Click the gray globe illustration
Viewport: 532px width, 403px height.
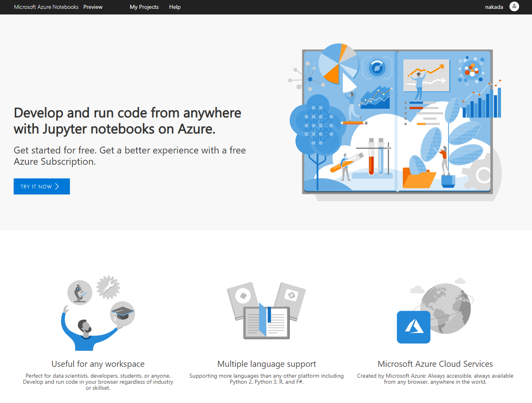click(x=446, y=307)
